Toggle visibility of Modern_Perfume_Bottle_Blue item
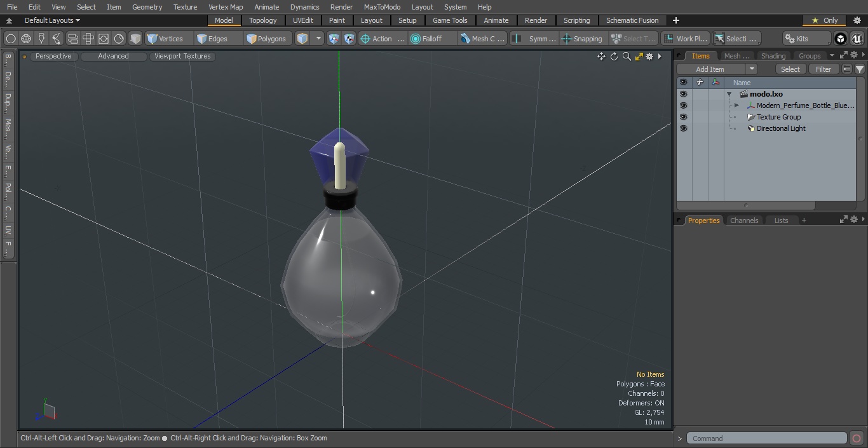The image size is (868, 448). pyautogui.click(x=683, y=105)
